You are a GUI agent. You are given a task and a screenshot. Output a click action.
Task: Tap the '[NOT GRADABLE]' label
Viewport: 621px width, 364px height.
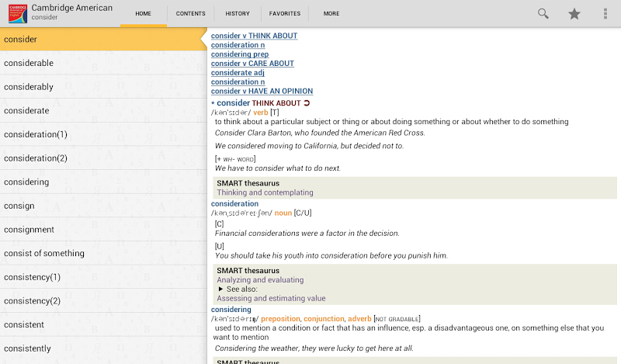(397, 319)
